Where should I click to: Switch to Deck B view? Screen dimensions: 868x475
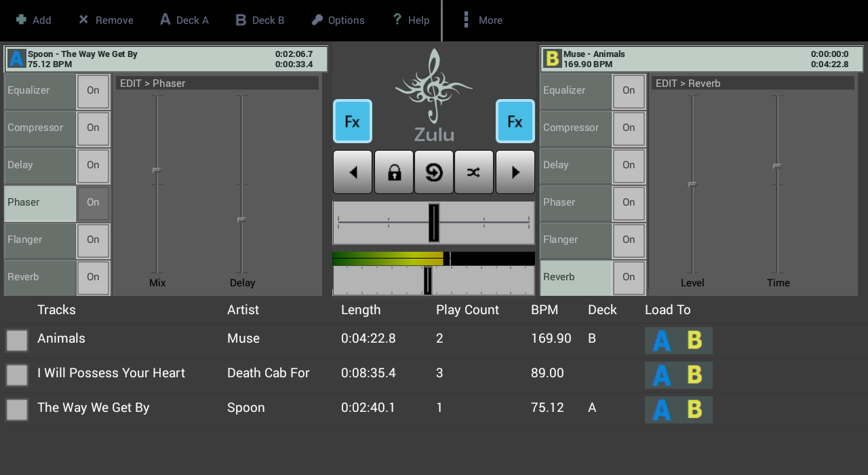(260, 20)
